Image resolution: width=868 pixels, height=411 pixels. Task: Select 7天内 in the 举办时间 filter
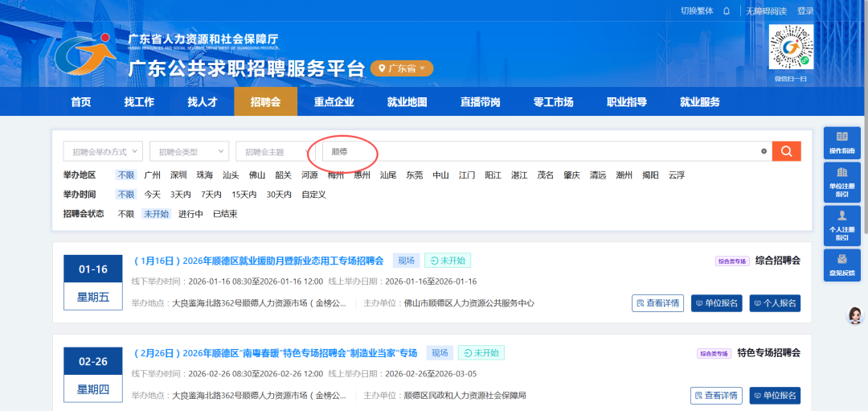pyautogui.click(x=211, y=195)
